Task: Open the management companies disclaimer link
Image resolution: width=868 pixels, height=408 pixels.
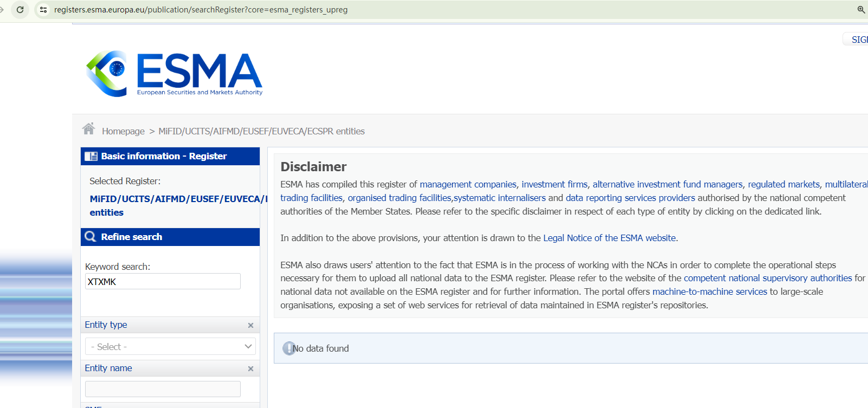Action: (468, 184)
